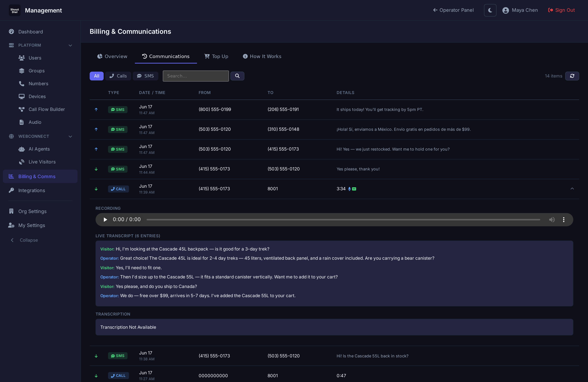The width and height of the screenshot is (588, 382).
Task: Select the Communications tab
Action: (166, 56)
